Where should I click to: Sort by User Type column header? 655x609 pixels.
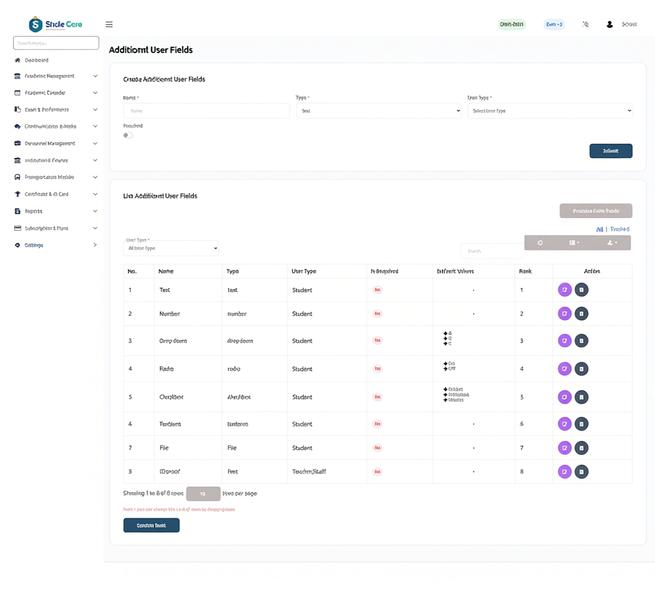click(x=304, y=271)
